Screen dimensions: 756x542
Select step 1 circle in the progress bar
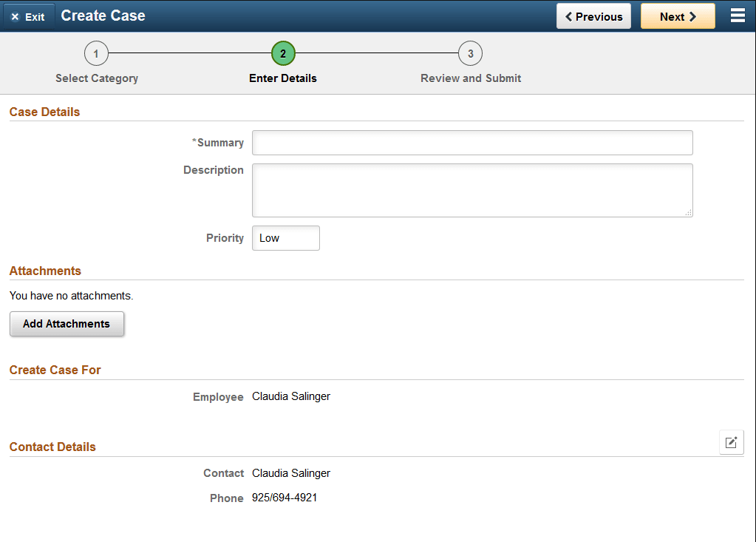tap(96, 52)
